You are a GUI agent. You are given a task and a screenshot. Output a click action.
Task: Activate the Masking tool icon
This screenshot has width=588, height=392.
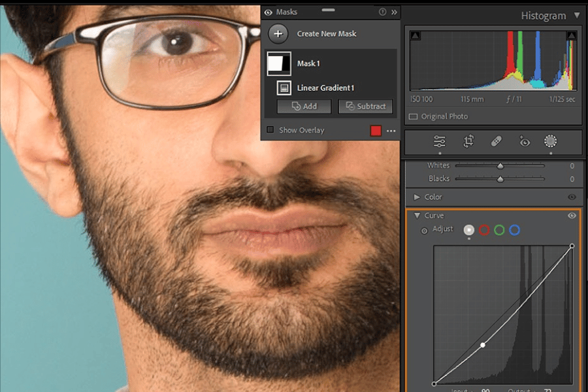pyautogui.click(x=551, y=142)
